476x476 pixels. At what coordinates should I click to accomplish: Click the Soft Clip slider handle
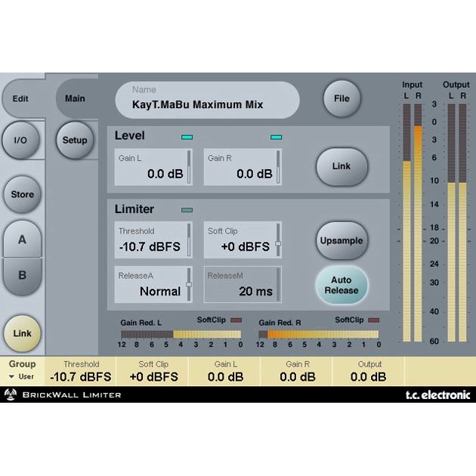pyautogui.click(x=278, y=243)
